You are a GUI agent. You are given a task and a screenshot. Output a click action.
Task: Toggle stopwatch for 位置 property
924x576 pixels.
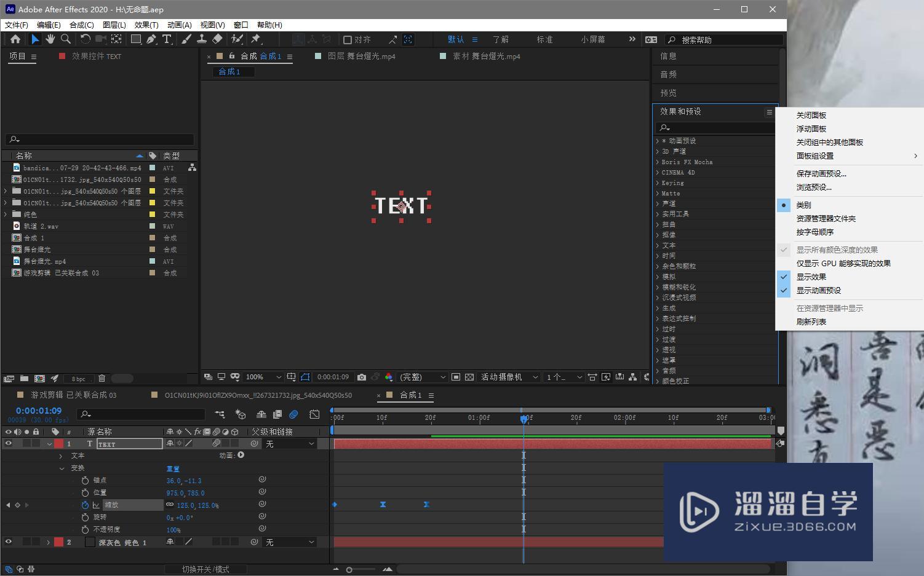point(86,492)
